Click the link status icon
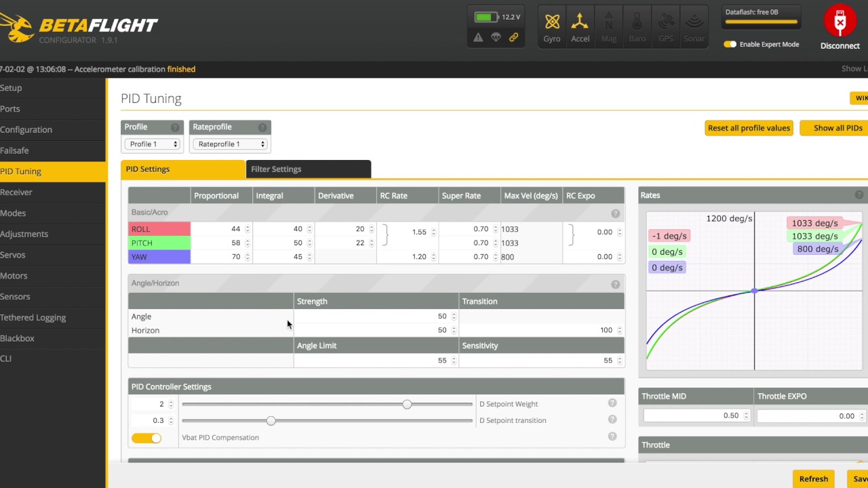 click(x=513, y=37)
